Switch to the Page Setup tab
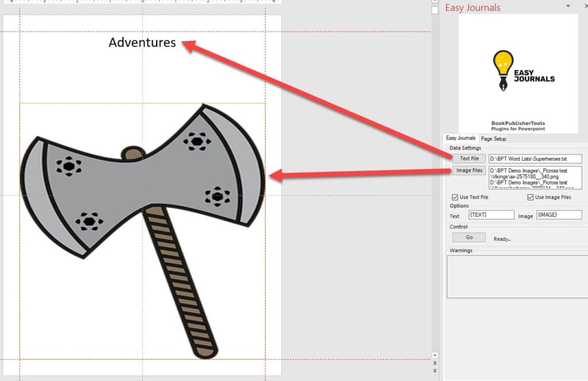The height and width of the screenshot is (381, 588). pos(493,138)
